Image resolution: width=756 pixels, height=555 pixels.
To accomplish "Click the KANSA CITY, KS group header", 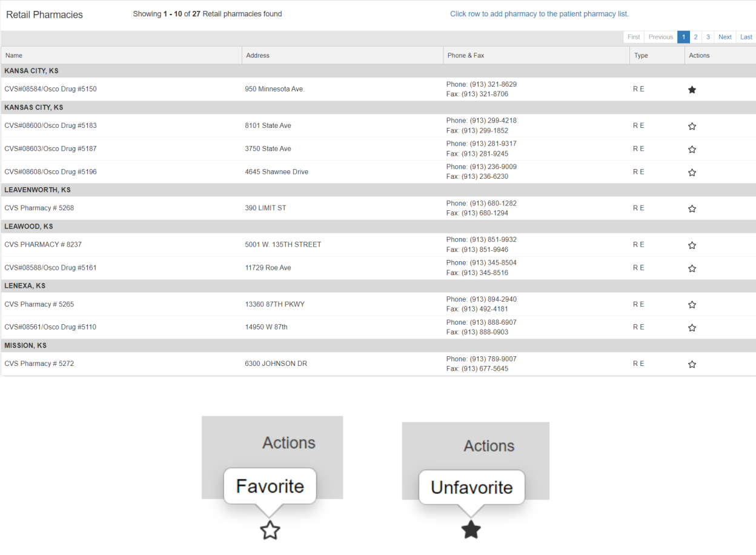I will [x=378, y=71].
